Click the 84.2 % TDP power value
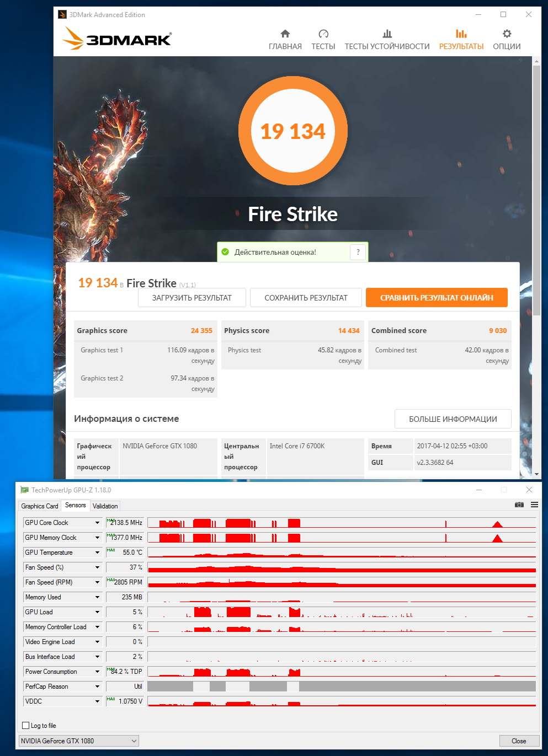 coord(125,672)
